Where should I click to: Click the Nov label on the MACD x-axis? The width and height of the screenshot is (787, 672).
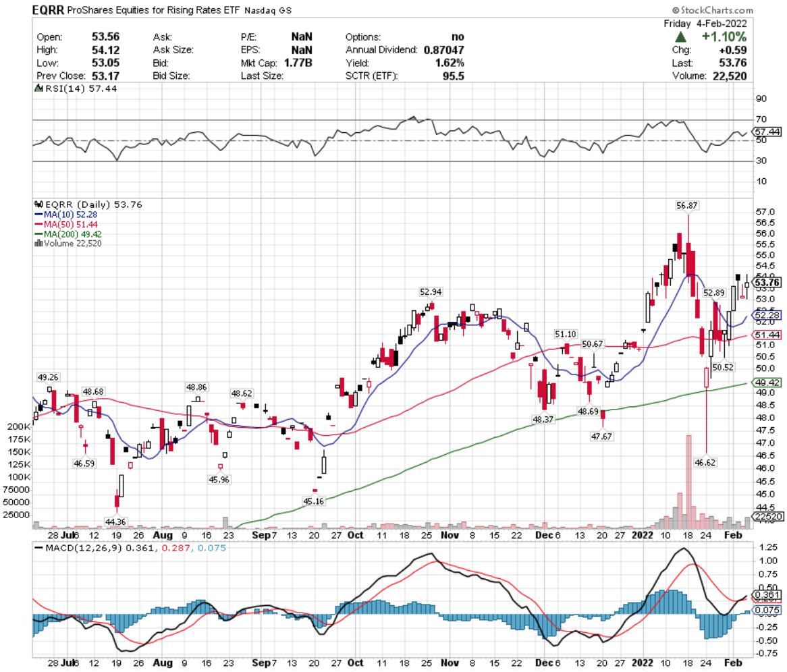point(450,663)
